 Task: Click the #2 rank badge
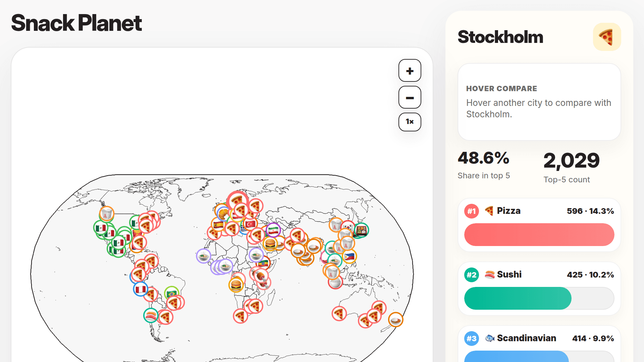(472, 275)
